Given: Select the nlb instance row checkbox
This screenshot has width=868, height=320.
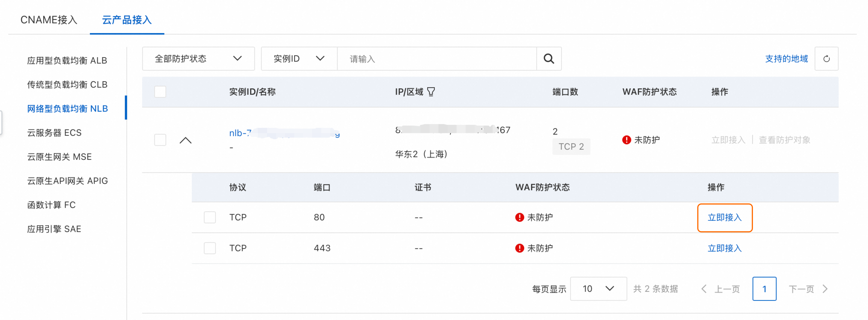Looking at the screenshot, I should tap(160, 140).
